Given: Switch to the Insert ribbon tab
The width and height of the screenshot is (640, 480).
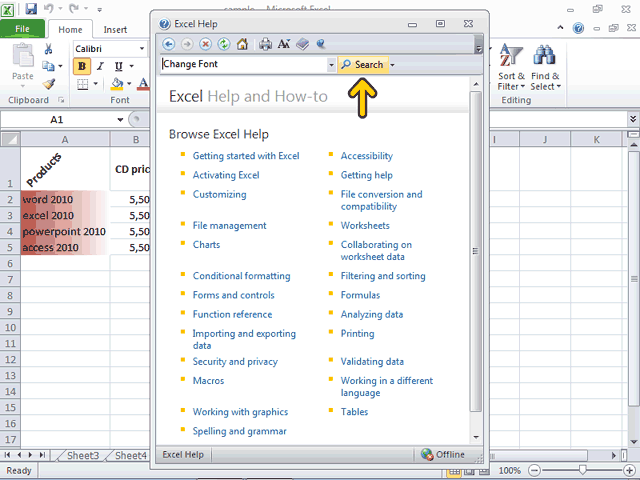Looking at the screenshot, I should tap(115, 30).
